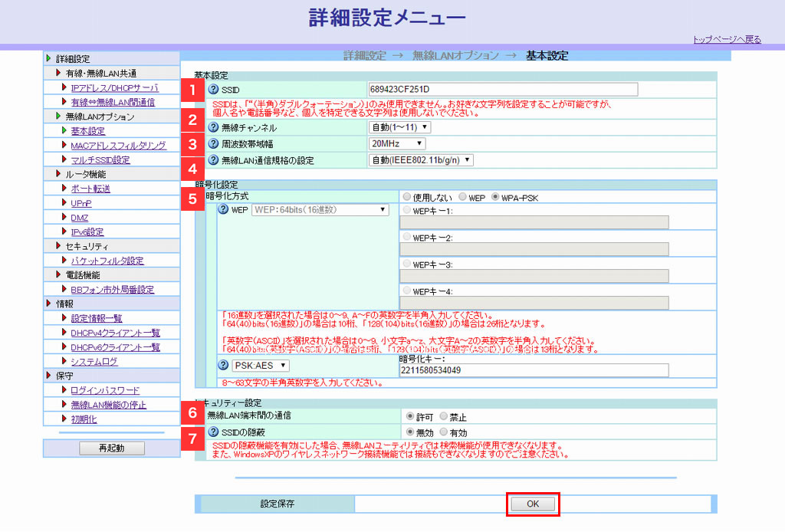Click the help icon next to SSID
This screenshot has width=785, height=532.
point(214,90)
